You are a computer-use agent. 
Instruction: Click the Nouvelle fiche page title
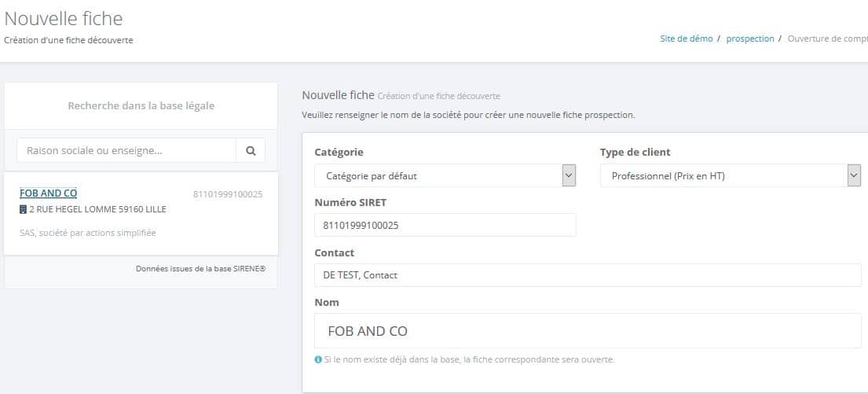coord(63,18)
